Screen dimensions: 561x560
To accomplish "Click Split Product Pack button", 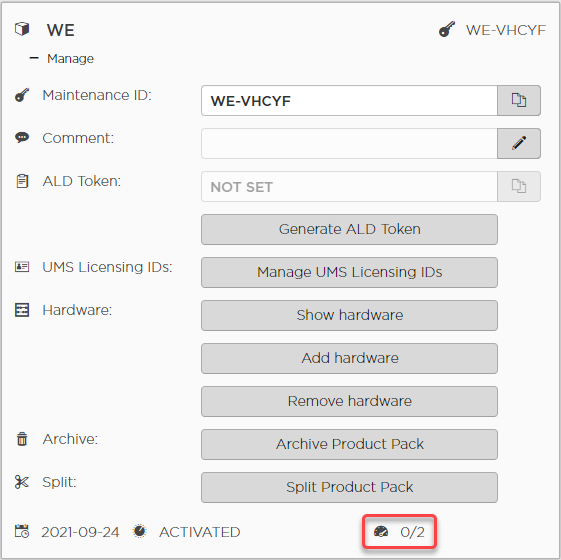I will (349, 487).
